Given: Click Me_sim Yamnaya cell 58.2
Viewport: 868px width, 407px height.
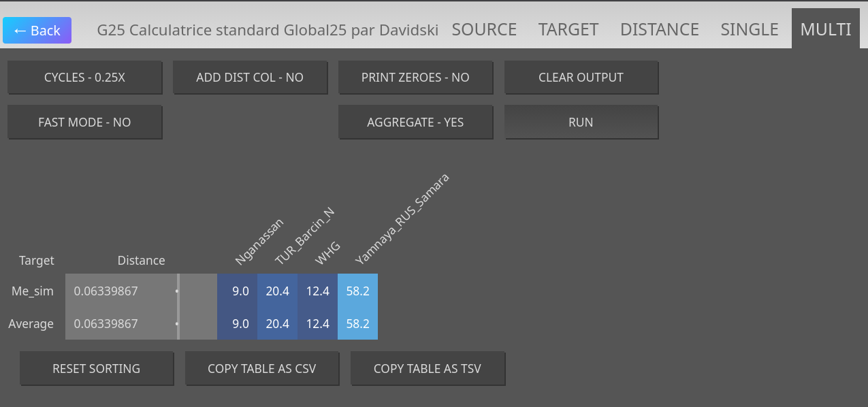Looking at the screenshot, I should 357,291.
